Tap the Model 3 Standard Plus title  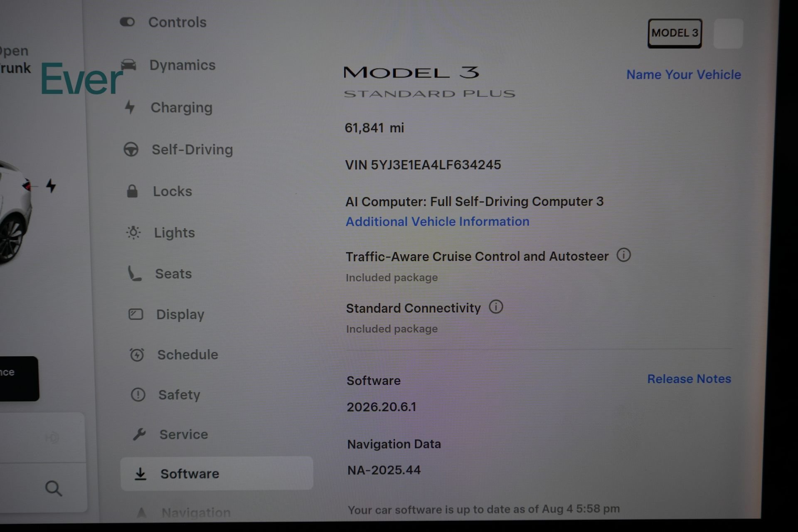point(429,82)
